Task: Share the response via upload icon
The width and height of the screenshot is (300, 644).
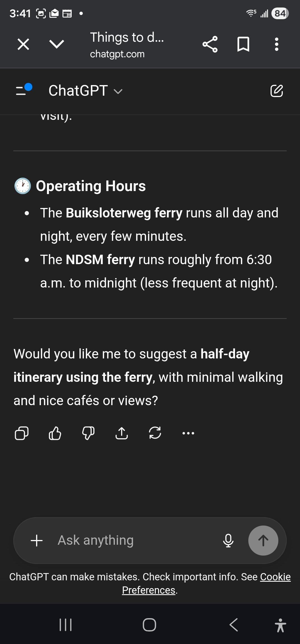Action: point(122,433)
